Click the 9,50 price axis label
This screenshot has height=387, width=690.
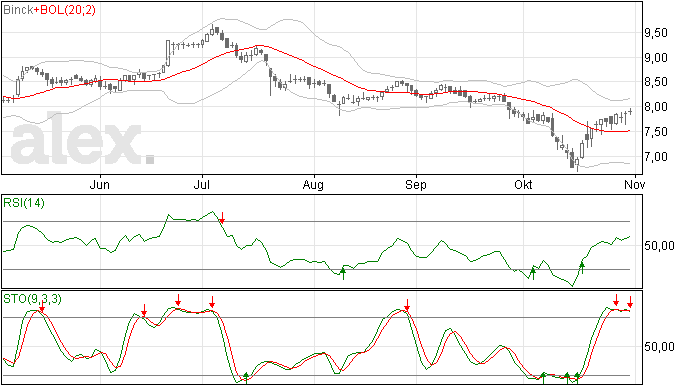point(656,33)
